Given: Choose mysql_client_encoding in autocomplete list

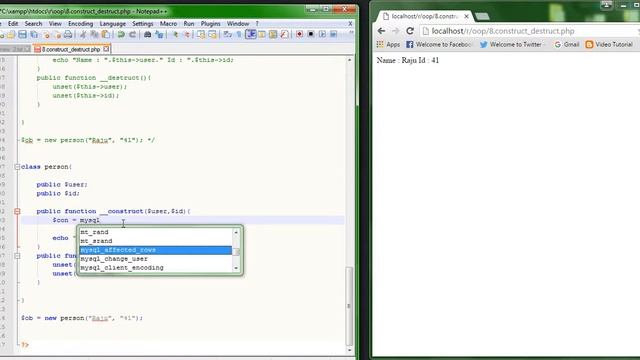Looking at the screenshot, I should click(x=156, y=268).
